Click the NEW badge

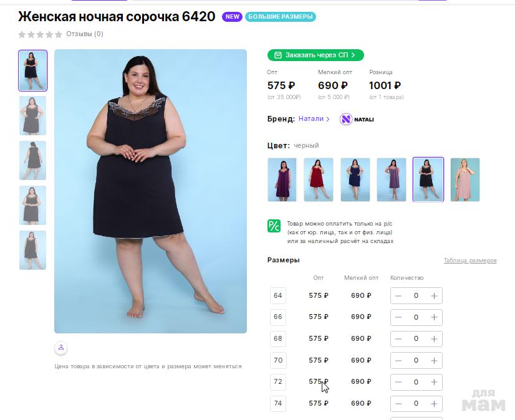pyautogui.click(x=233, y=17)
